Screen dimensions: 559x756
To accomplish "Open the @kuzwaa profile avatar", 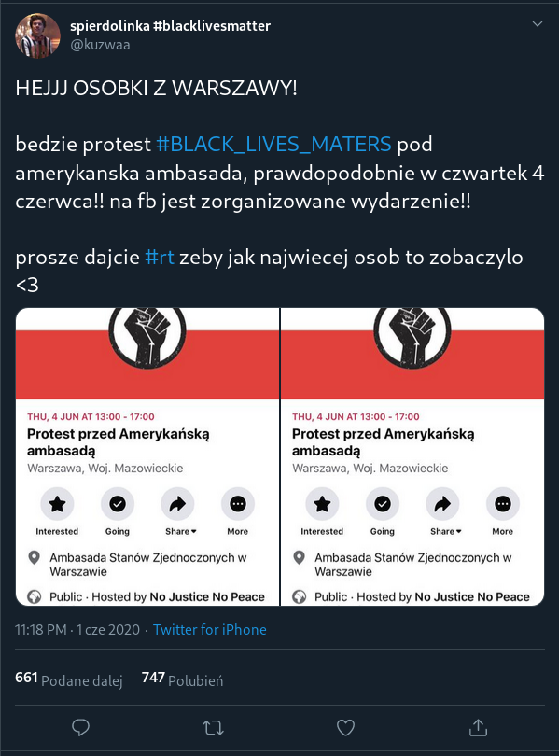I will point(37,35).
